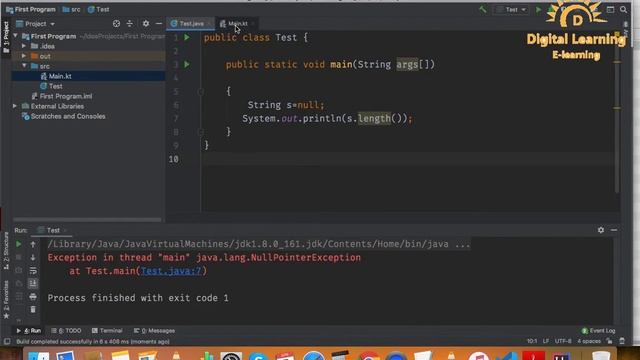
Task: Click the 10:1 cursor position indicator
Action: [x=532, y=341]
